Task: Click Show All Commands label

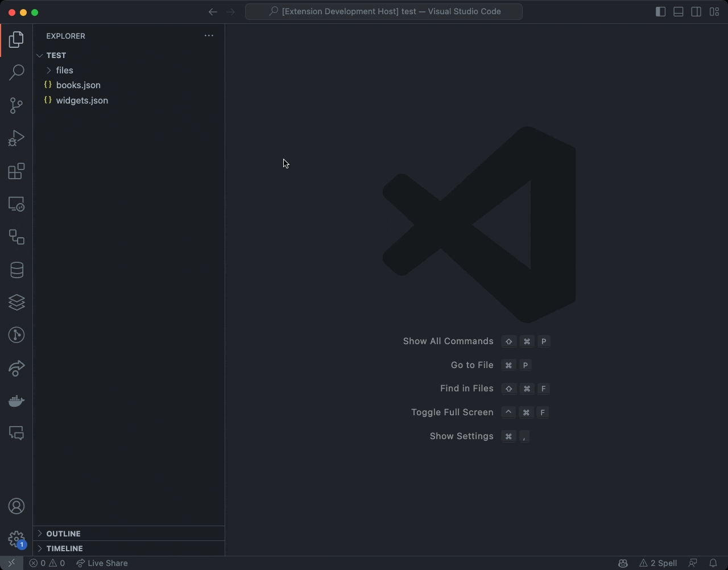Action: tap(448, 341)
